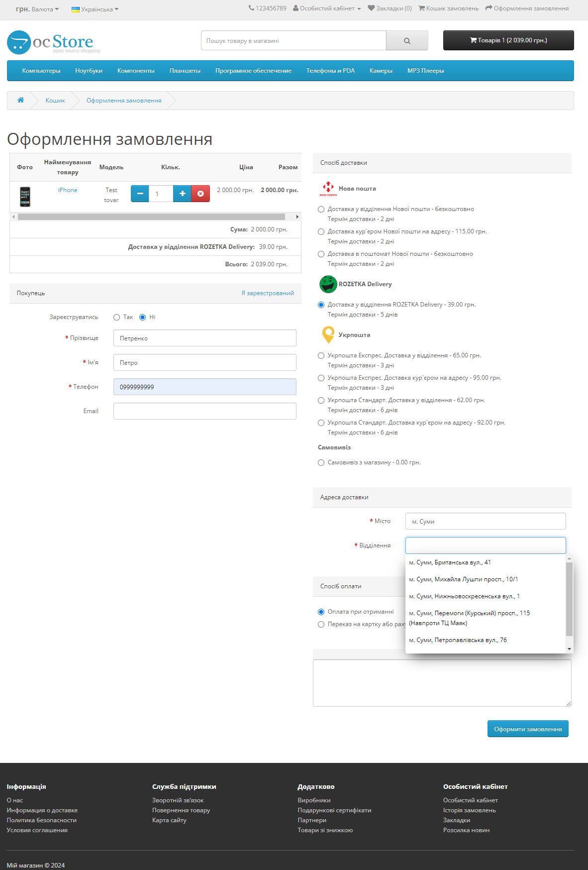Click horizontal scrollbar under cart table
588x870 pixels.
tap(151, 217)
